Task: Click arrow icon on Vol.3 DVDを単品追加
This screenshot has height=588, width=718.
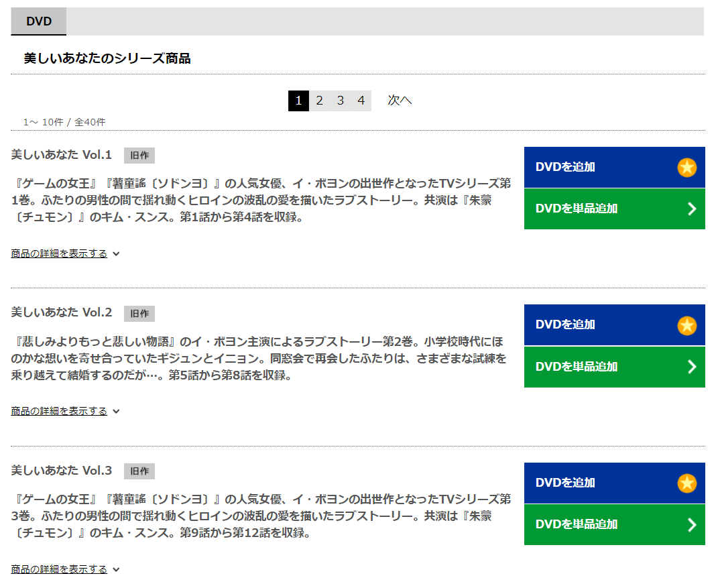Action: [692, 525]
